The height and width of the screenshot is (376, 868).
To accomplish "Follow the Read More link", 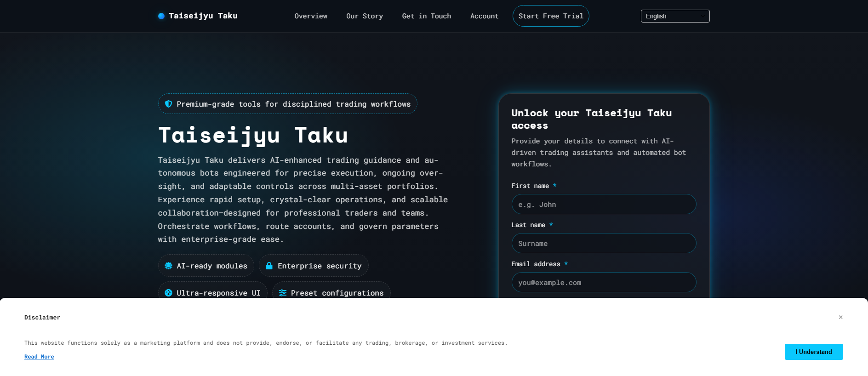I will coord(39,357).
